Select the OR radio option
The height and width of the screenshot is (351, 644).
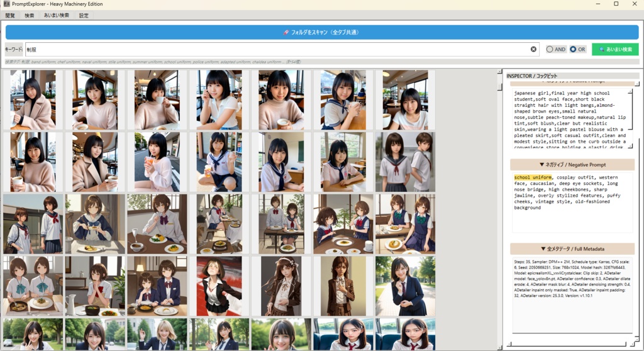[x=577, y=49]
